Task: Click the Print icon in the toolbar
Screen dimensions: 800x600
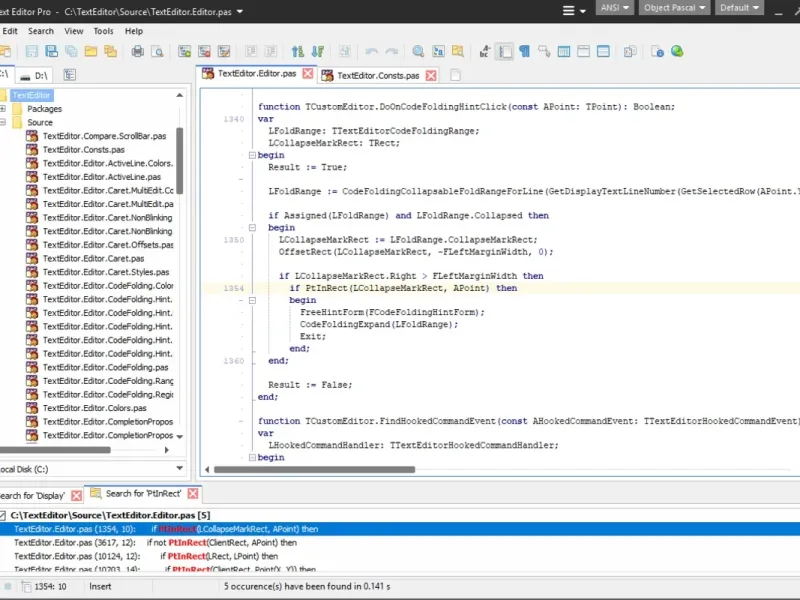Action: coord(137,51)
